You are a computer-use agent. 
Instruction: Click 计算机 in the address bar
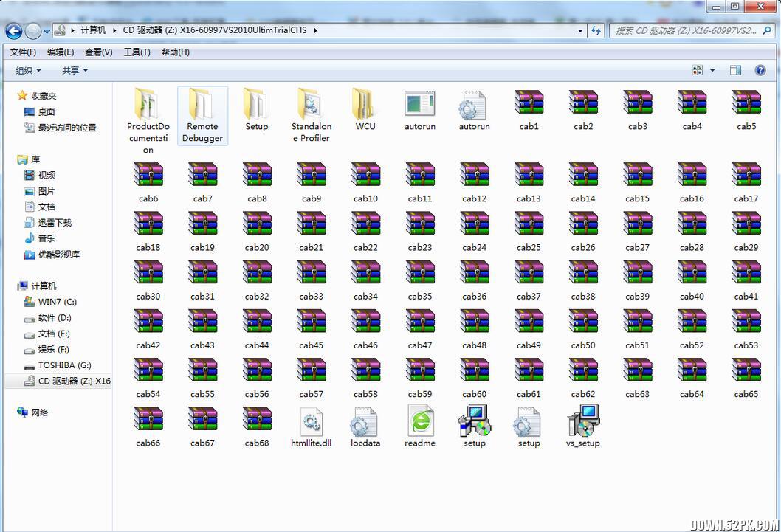coord(93,30)
